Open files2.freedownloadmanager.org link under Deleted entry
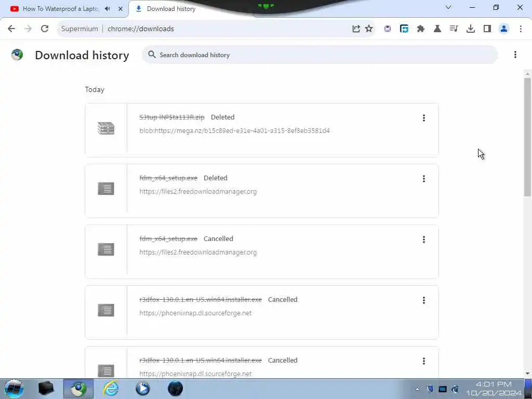The height and width of the screenshot is (399, 532). (198, 191)
